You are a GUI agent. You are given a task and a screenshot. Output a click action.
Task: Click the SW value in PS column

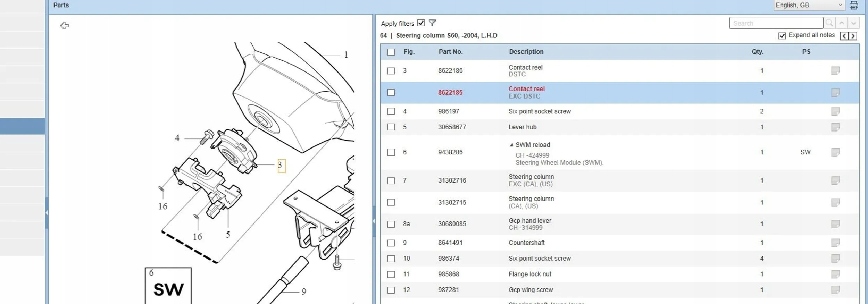806,152
